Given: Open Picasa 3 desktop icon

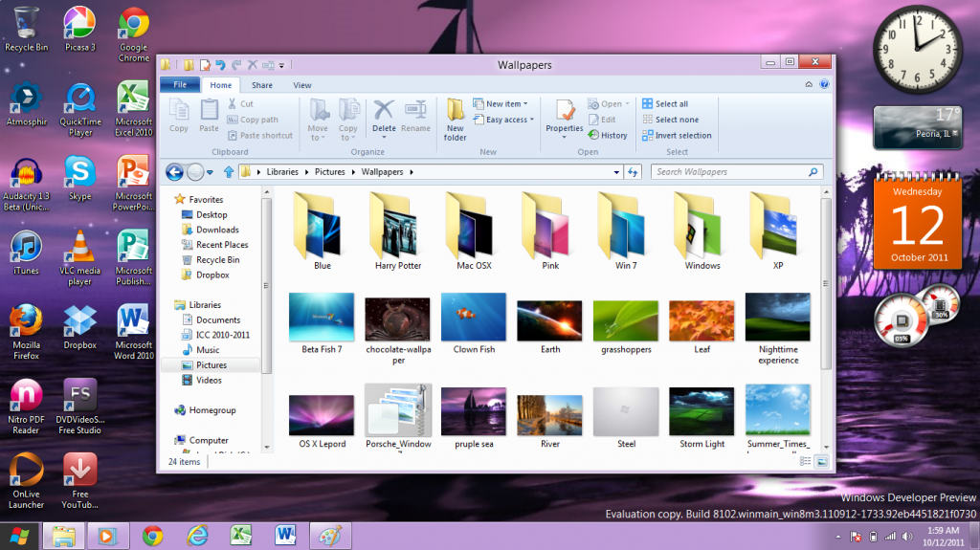Looking at the screenshot, I should pos(80,29).
